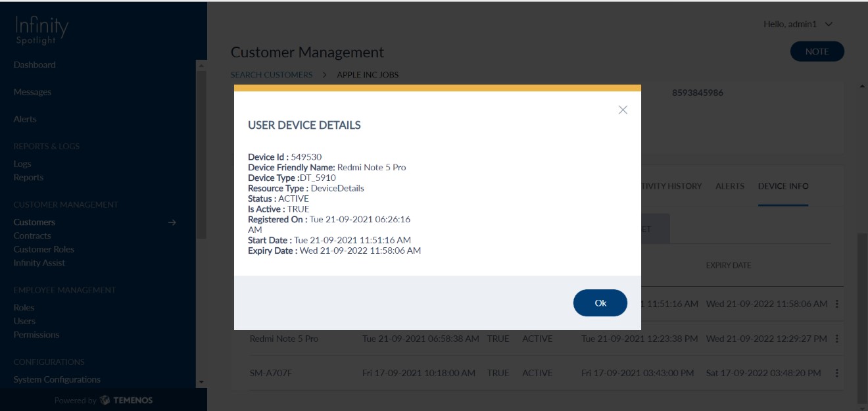Open kebab menu for Redmi Note 5 Pro row
868x411 pixels.
click(837, 339)
